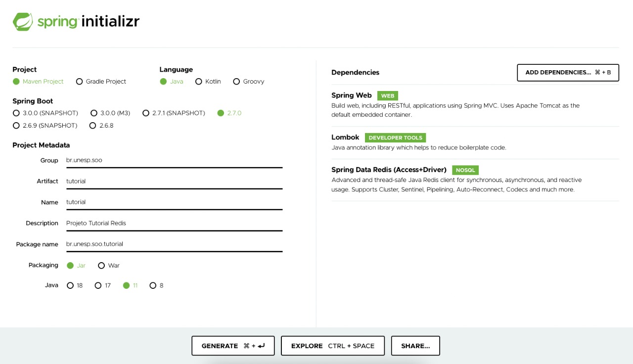This screenshot has height=364, width=633.
Task: Select Spring Boot 2.7.1 (SNAPSHOT)
Action: (x=174, y=113)
